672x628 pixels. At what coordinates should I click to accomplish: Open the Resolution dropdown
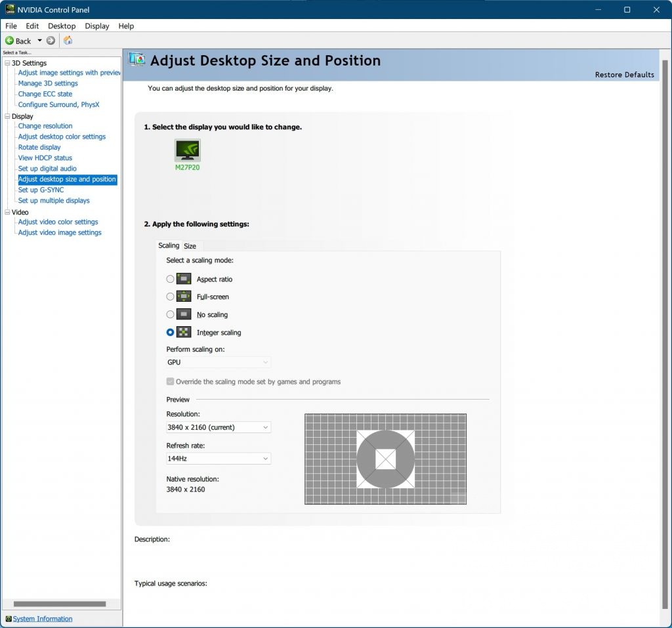point(219,427)
